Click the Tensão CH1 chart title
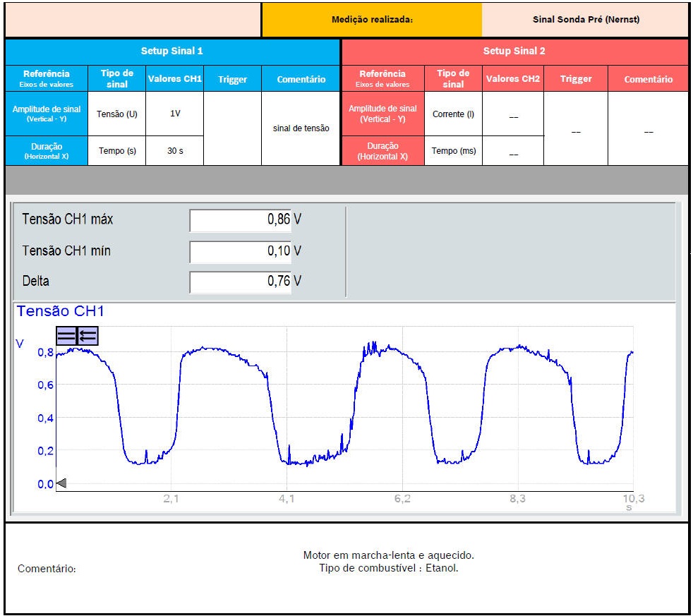 [x=61, y=311]
